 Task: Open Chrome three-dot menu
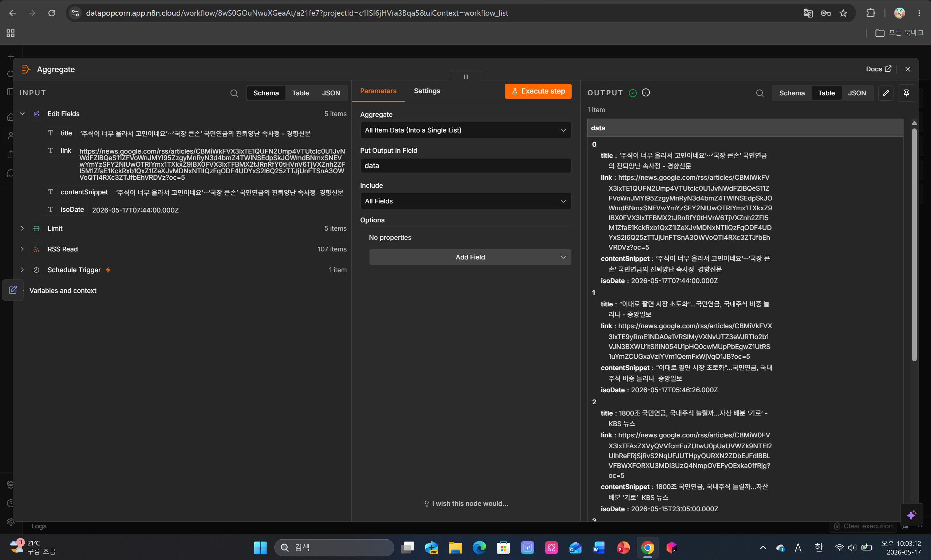click(919, 13)
